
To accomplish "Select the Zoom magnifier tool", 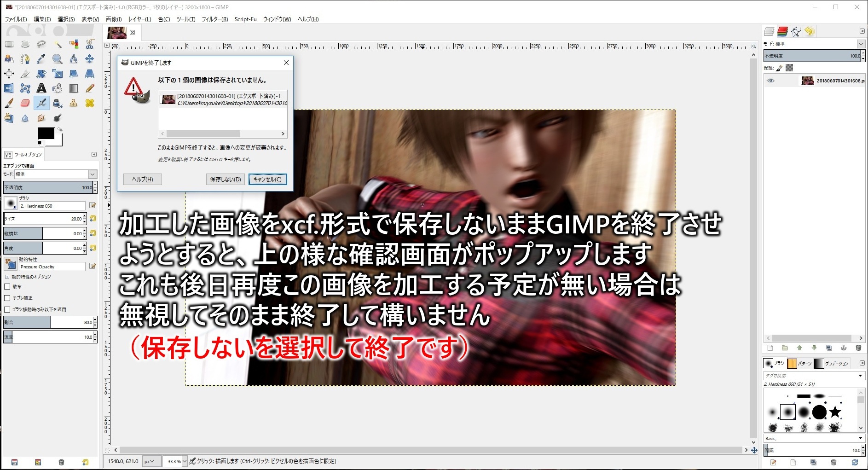I will click(x=58, y=59).
